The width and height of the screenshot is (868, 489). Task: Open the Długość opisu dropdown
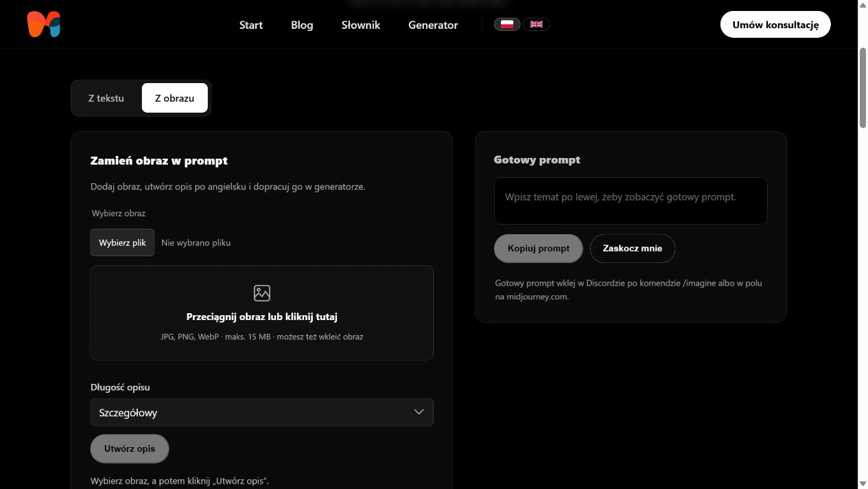262,412
